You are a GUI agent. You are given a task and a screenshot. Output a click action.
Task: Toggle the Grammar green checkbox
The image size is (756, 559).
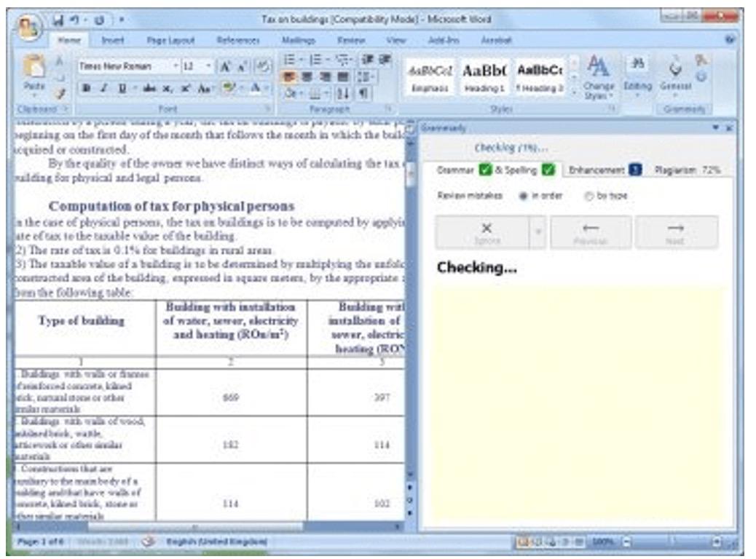pos(485,170)
